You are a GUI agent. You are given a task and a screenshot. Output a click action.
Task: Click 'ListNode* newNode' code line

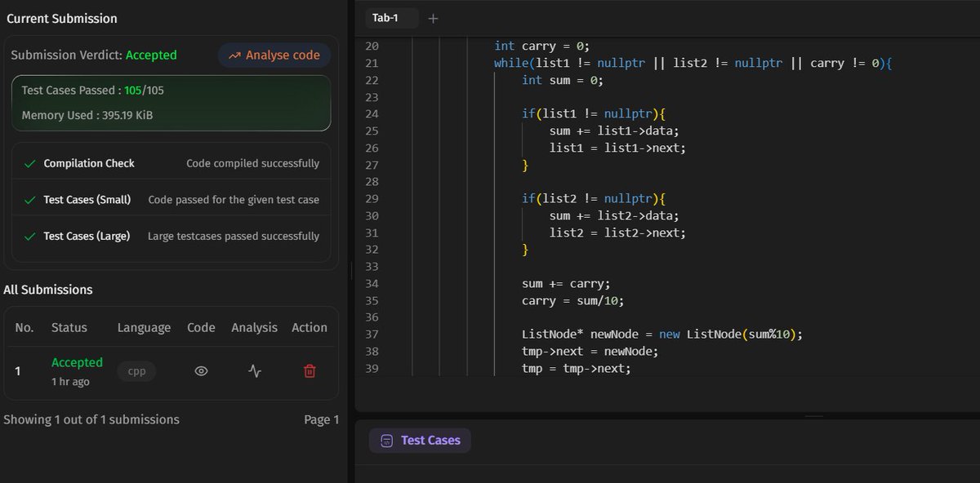pyautogui.click(x=662, y=335)
